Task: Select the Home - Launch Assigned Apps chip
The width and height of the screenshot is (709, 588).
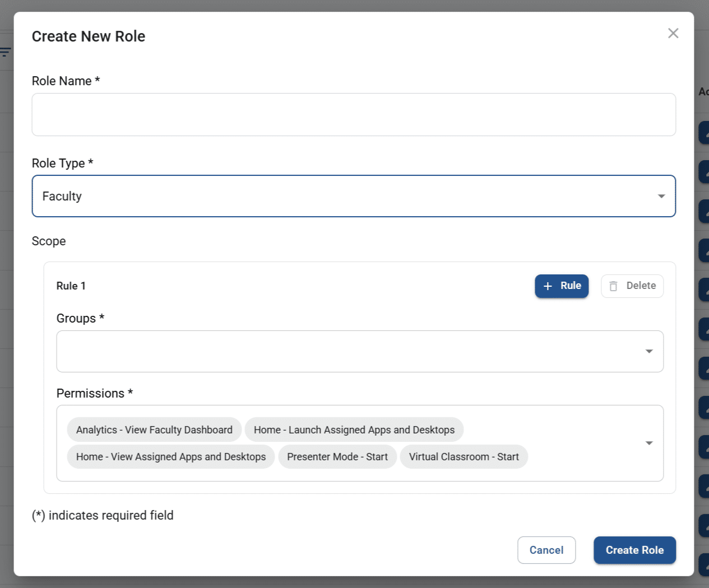Action: 354,430
